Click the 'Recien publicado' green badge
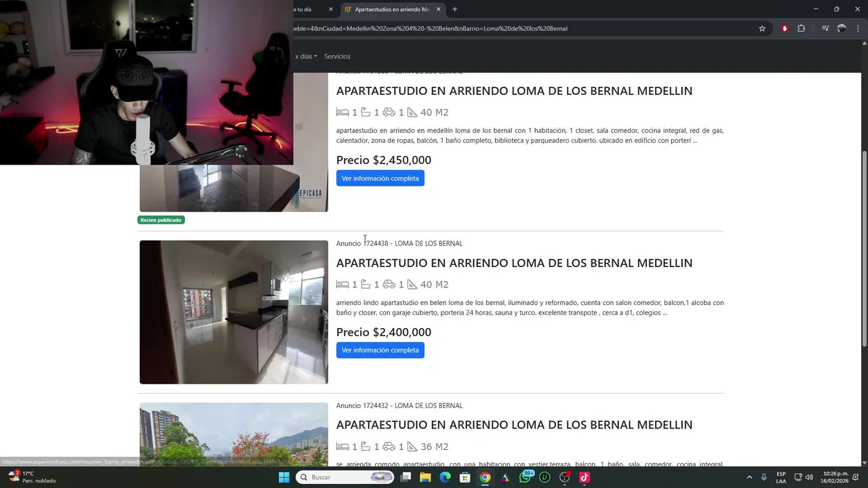This screenshot has width=868, height=488. point(161,220)
